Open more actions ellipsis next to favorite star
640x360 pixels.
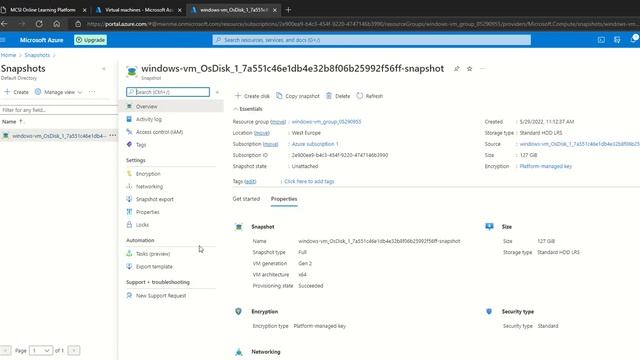click(482, 69)
